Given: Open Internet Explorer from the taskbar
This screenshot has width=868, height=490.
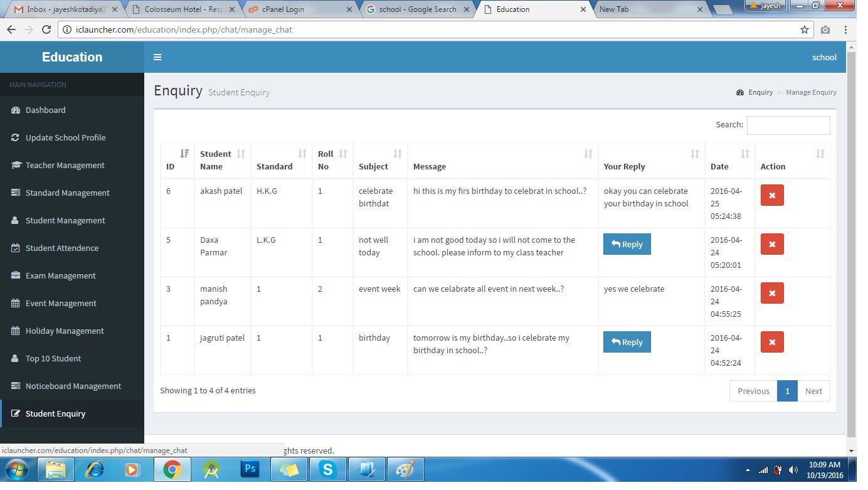Looking at the screenshot, I should click(x=95, y=469).
